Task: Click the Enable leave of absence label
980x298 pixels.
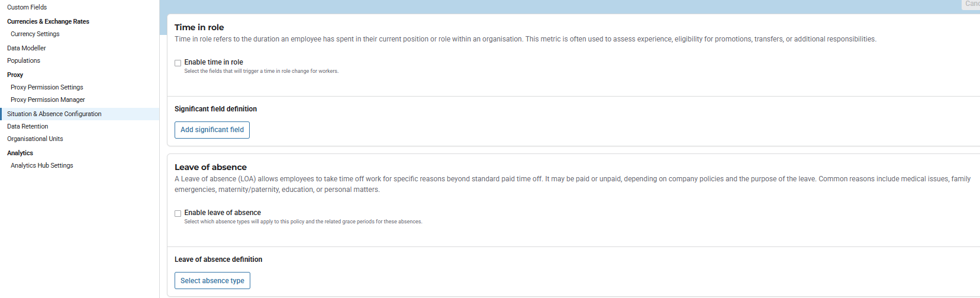Action: (x=223, y=213)
